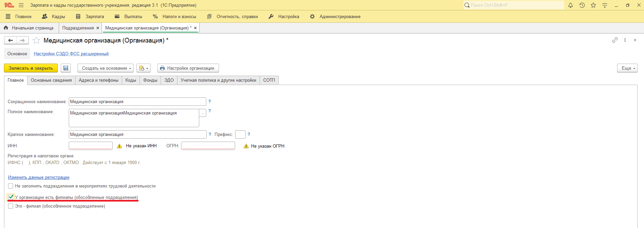Click help question mark beside Полное наименование
Screen dimensions: 644x228
(210, 111)
